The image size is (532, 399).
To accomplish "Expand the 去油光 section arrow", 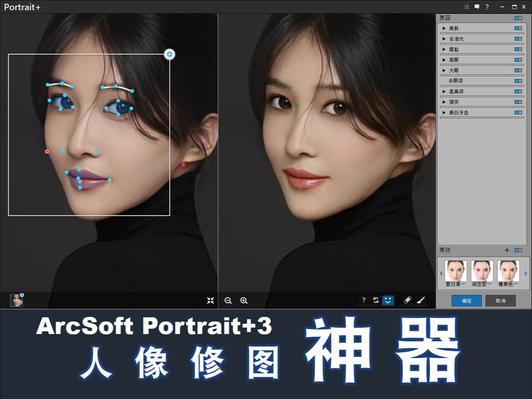I will (444, 39).
